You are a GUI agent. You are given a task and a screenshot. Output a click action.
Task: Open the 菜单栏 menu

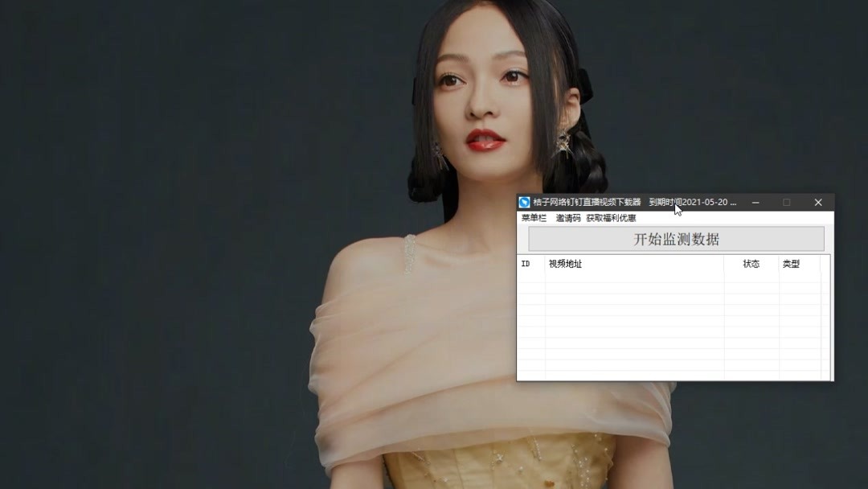coord(530,218)
